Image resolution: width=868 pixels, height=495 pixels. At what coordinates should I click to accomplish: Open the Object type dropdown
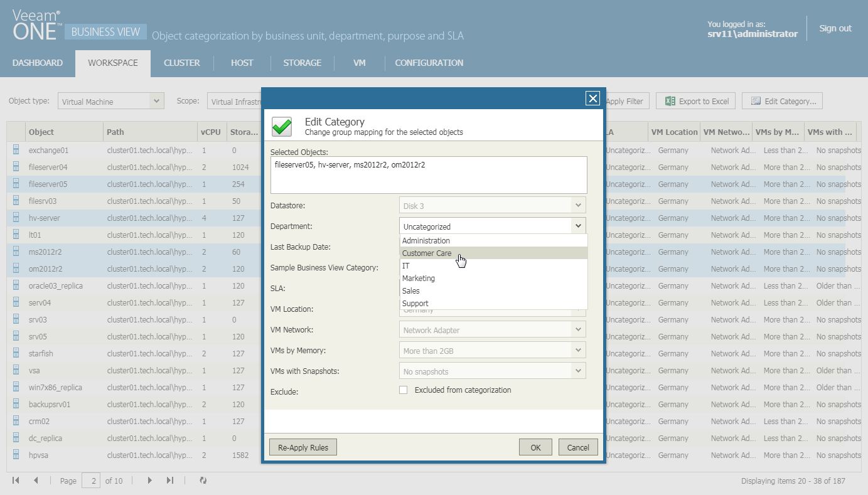[x=110, y=101]
